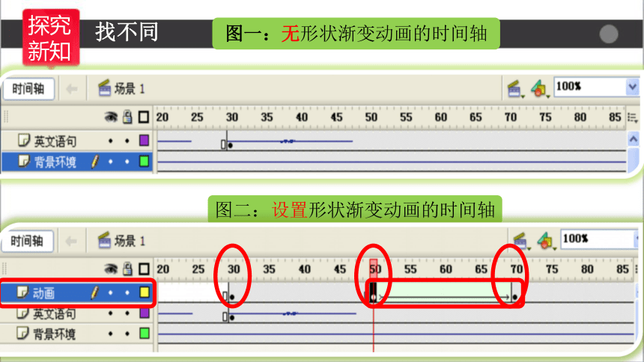Click purple outline swatch of 英文语句 bottom timeline

145,313
